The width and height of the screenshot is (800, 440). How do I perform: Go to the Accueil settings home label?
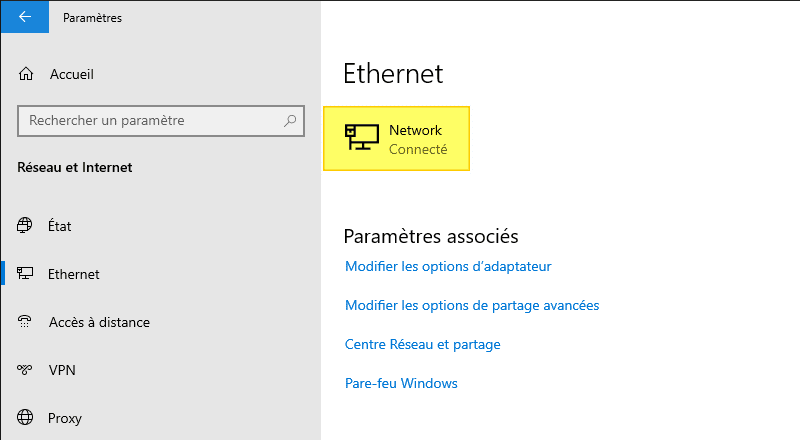pyautogui.click(x=72, y=75)
